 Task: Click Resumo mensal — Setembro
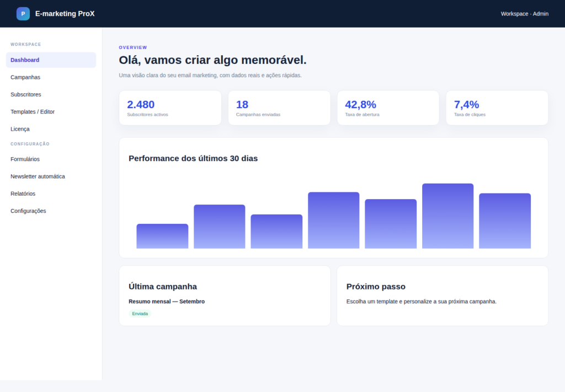click(x=167, y=302)
